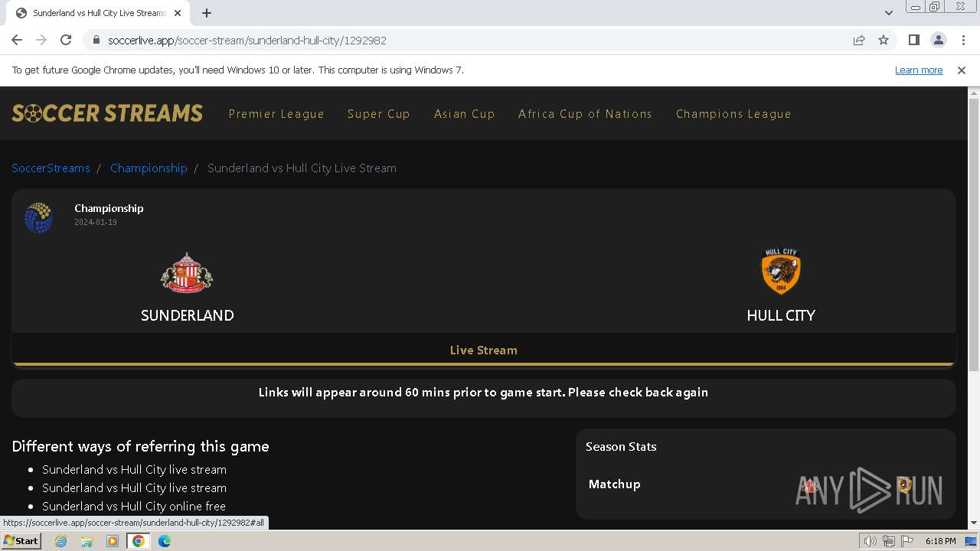Viewport: 980px width, 551px height.
Task: Open the Windows Start menu
Action: pyautogui.click(x=21, y=541)
